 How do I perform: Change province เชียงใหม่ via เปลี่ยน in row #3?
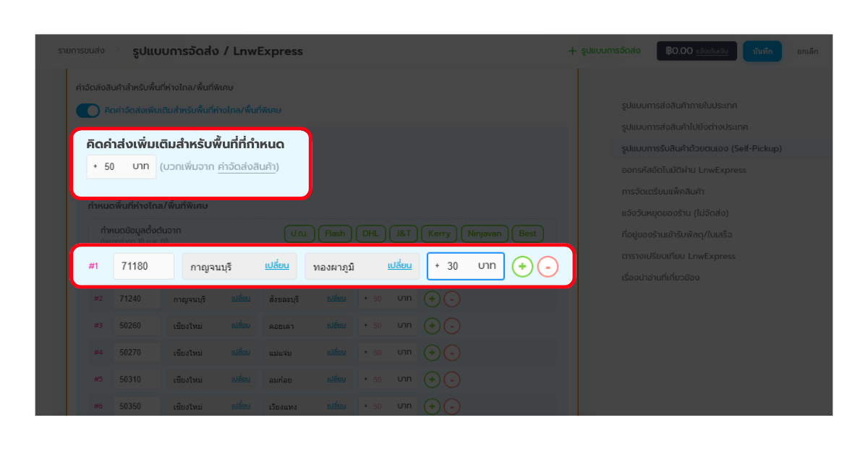point(241,326)
